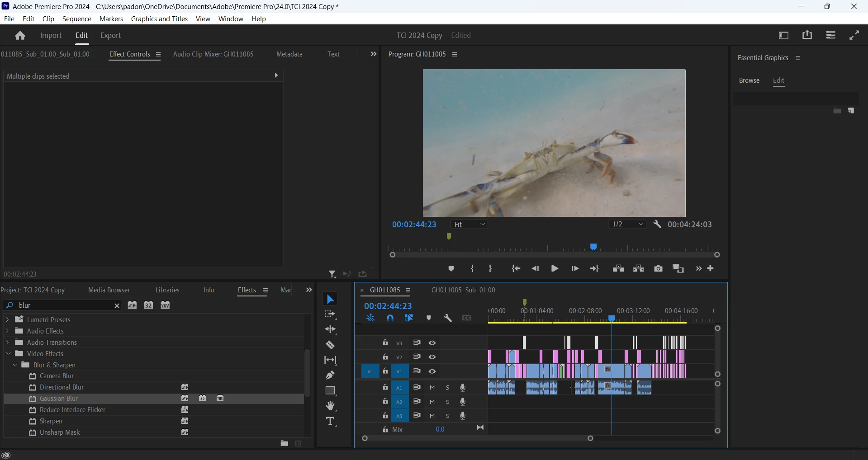Clear the blur search field

117,306
